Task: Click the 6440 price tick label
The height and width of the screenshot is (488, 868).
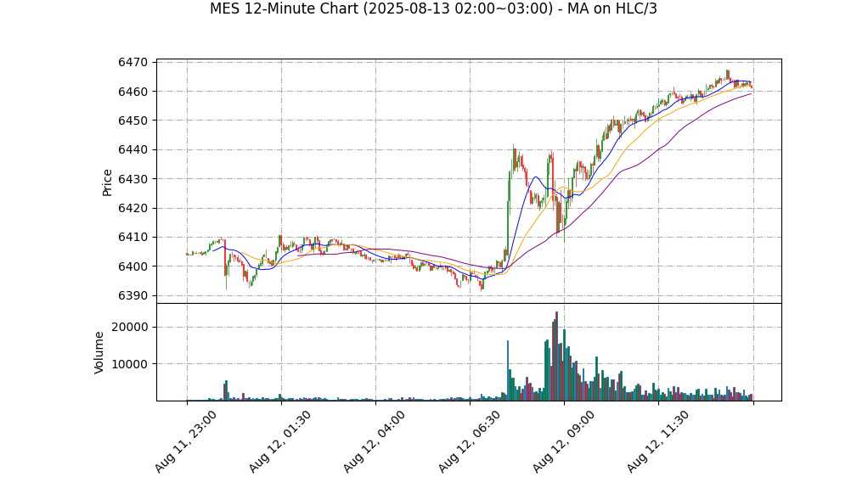Action: [x=132, y=150]
